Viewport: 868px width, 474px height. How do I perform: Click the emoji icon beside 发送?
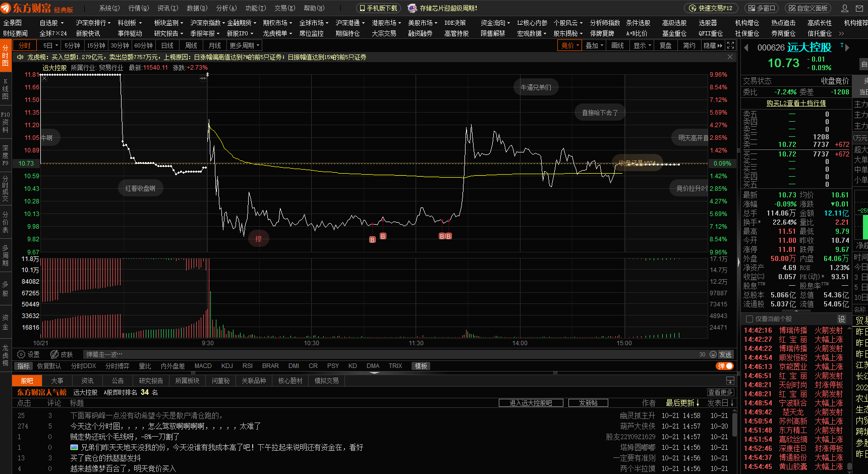coord(713,354)
